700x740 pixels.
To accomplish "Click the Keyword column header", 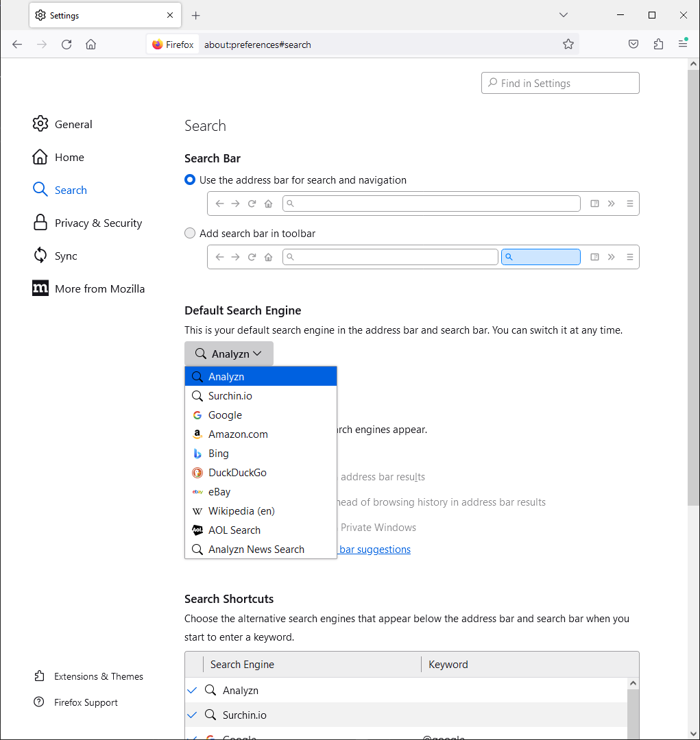I will (530, 665).
